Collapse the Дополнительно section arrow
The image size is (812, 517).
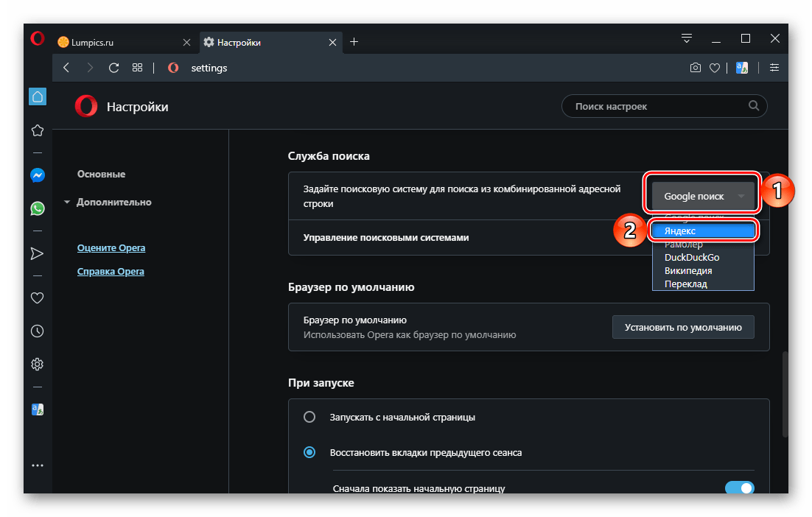coord(67,202)
